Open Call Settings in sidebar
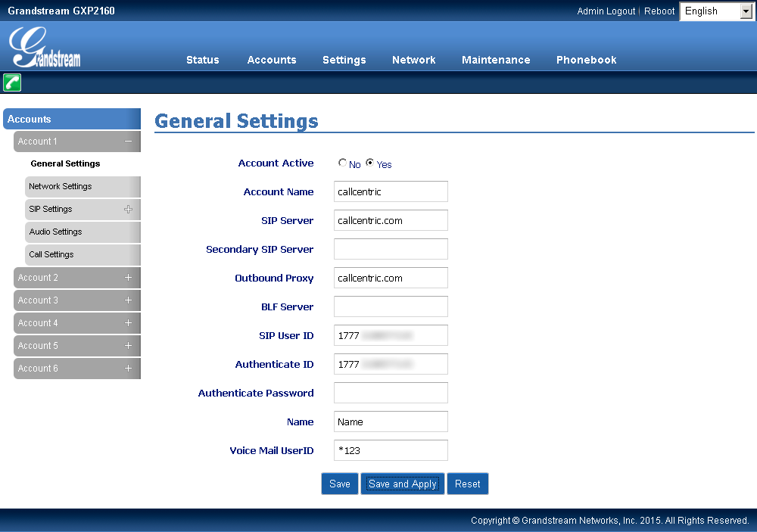 (83, 254)
